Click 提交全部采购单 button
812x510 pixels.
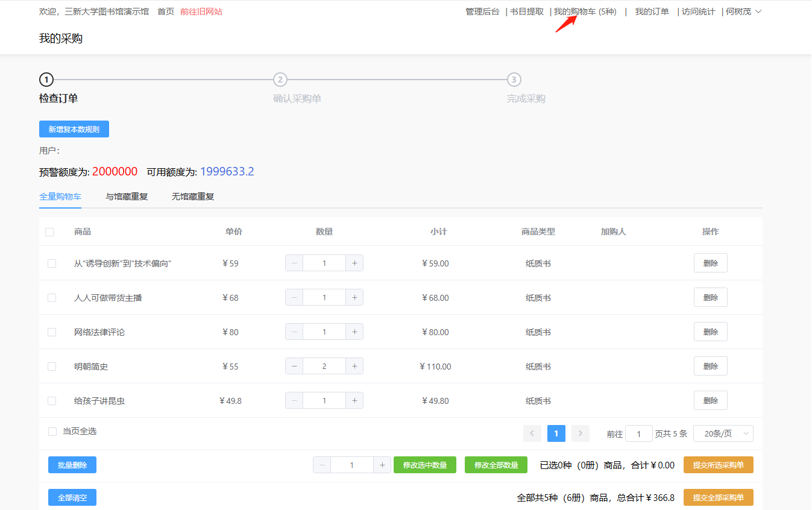click(718, 497)
